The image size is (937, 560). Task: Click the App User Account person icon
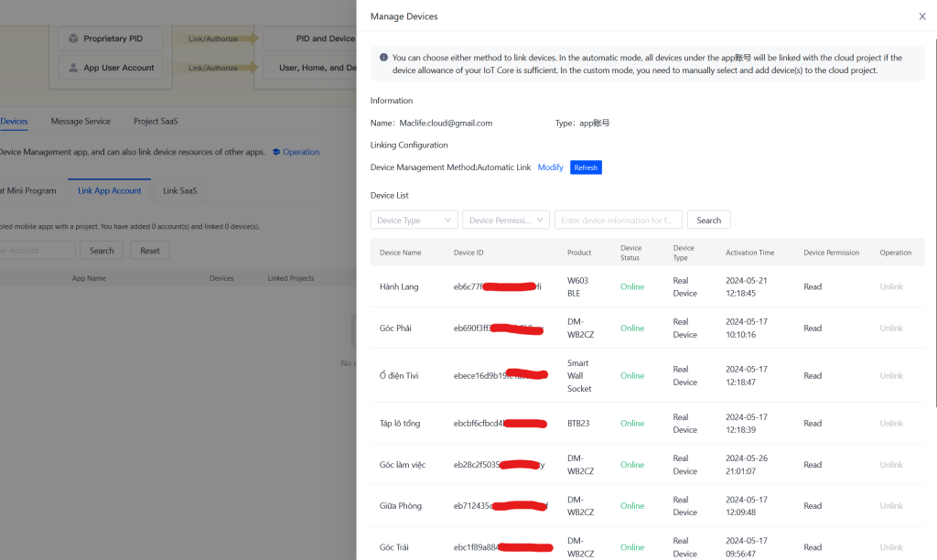tap(72, 68)
